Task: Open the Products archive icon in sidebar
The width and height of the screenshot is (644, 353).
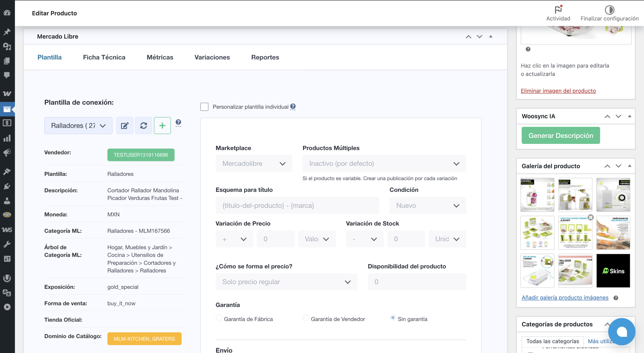Action: pyautogui.click(x=7, y=109)
